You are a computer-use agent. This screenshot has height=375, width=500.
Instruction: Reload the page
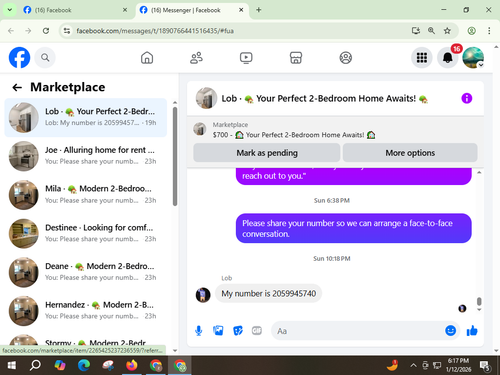point(46,31)
